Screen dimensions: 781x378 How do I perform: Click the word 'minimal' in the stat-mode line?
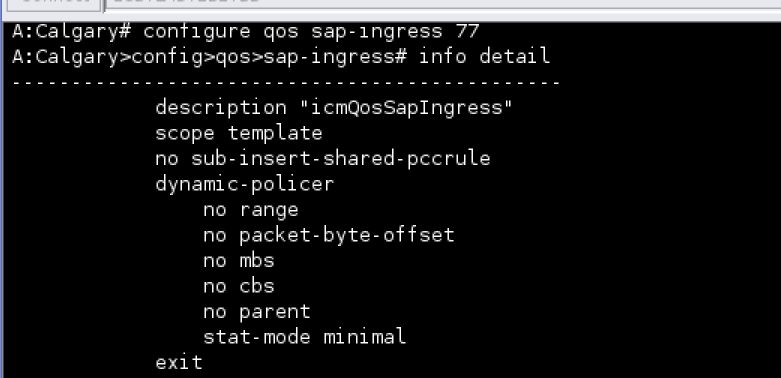pyautogui.click(x=365, y=337)
